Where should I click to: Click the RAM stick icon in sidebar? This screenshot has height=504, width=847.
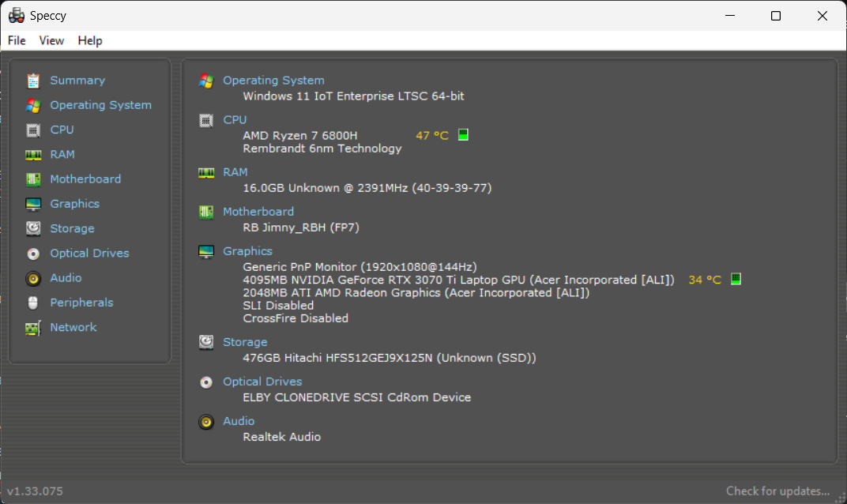click(33, 155)
